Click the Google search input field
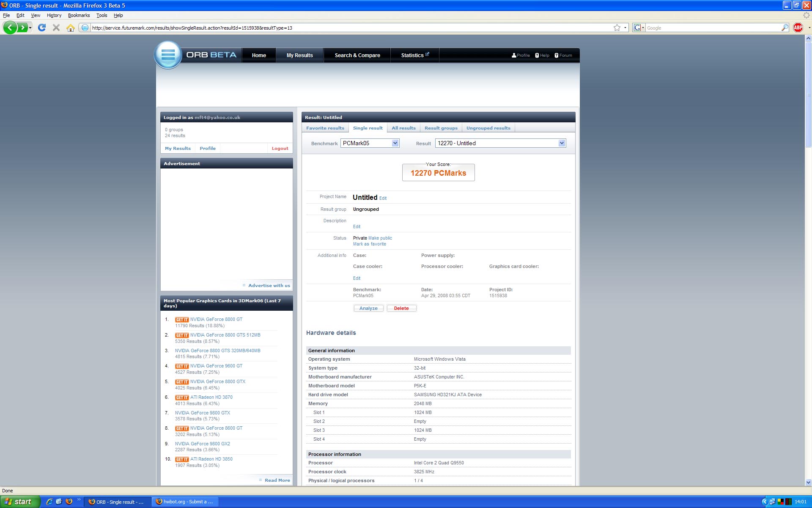 tap(713, 28)
